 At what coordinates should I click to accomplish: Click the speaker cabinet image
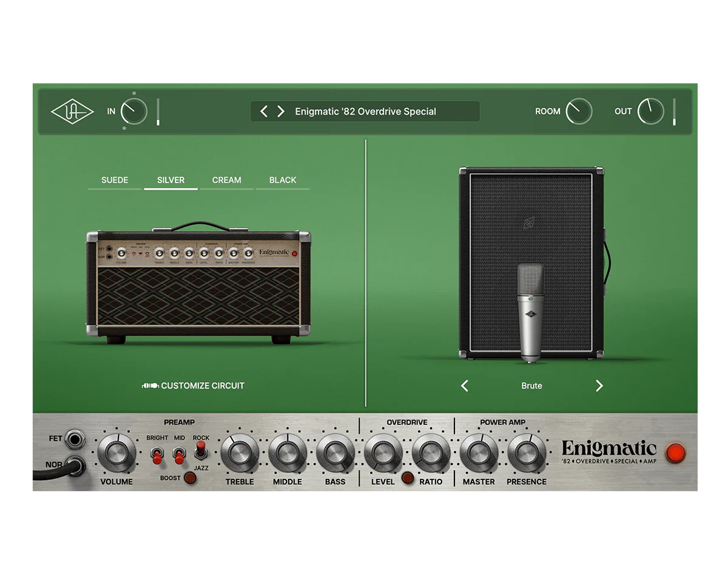point(531,262)
